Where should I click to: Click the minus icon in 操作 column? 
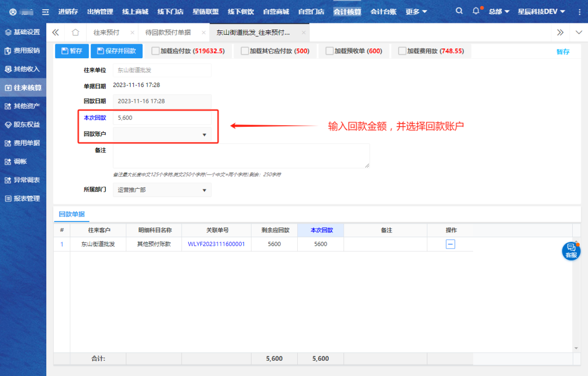[x=450, y=244]
